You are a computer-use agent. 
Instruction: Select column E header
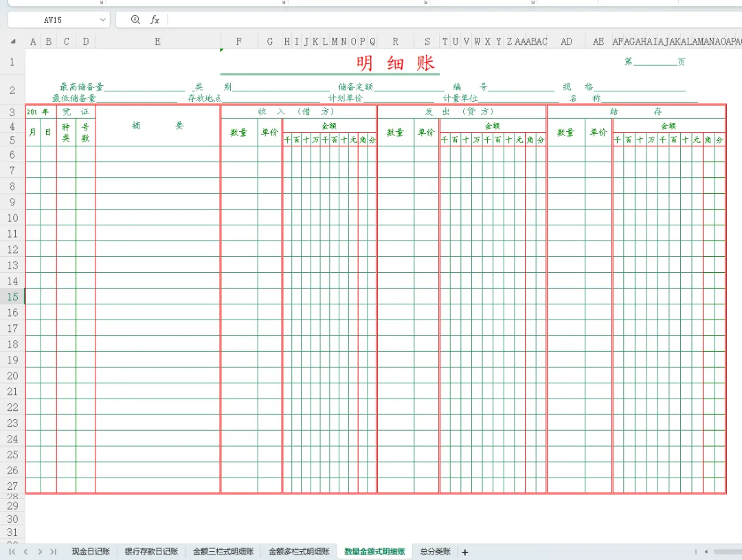(x=157, y=42)
